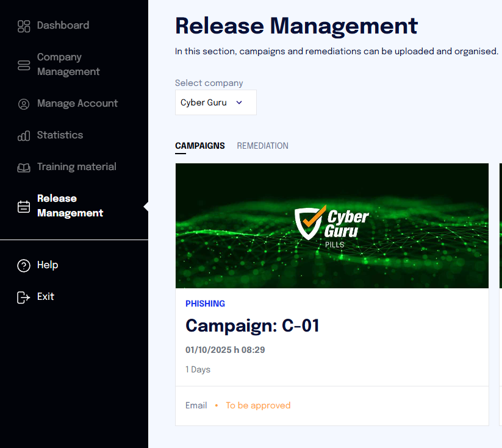
Task: Click the To be approved status
Action: (258, 405)
